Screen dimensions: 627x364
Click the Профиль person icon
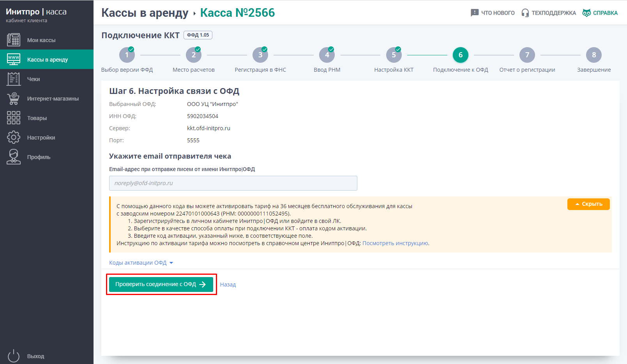click(x=14, y=157)
